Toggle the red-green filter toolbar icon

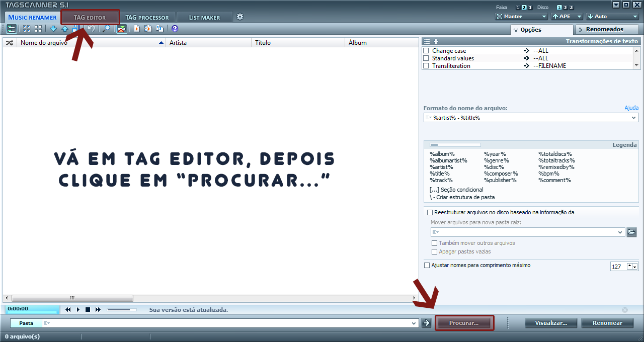(122, 29)
